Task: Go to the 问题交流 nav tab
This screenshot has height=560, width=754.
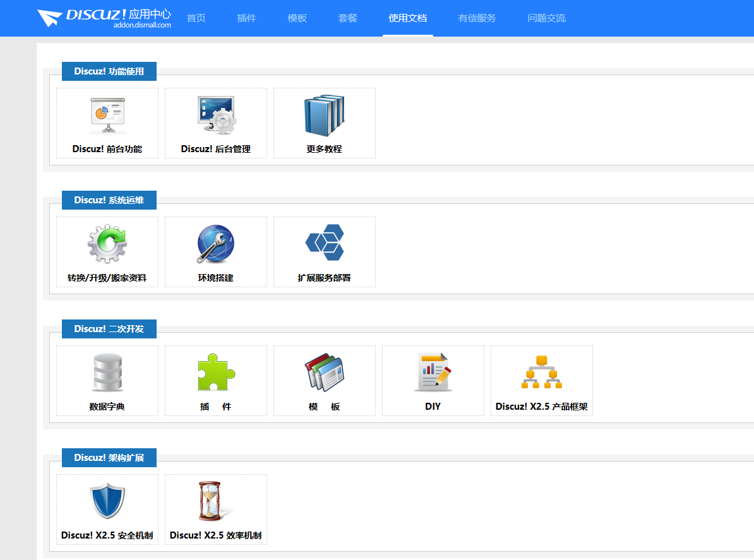Action: (x=547, y=18)
